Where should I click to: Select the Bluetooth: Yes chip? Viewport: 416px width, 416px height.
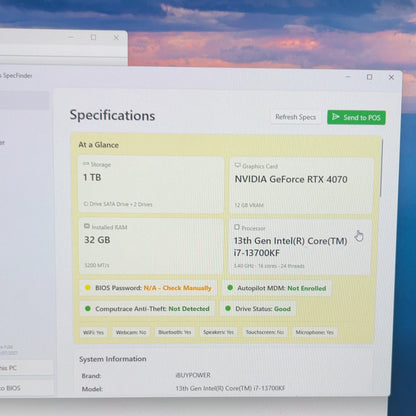point(175,332)
